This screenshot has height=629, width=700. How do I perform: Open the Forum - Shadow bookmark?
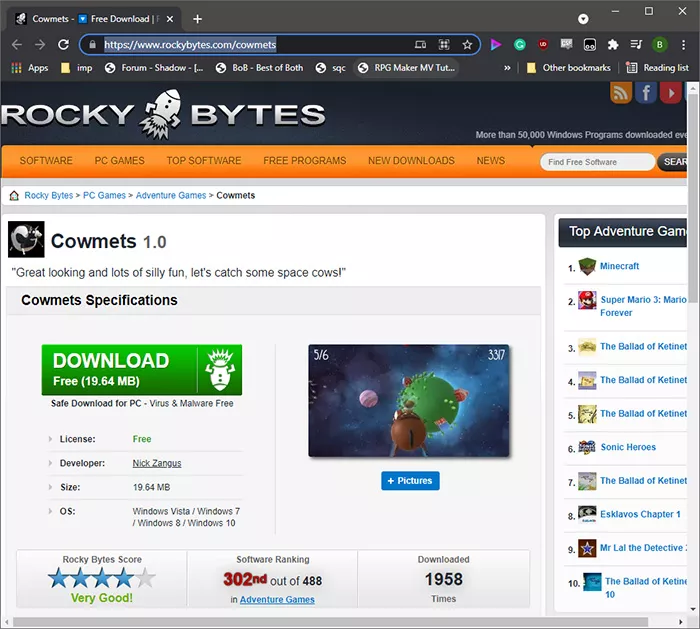154,68
